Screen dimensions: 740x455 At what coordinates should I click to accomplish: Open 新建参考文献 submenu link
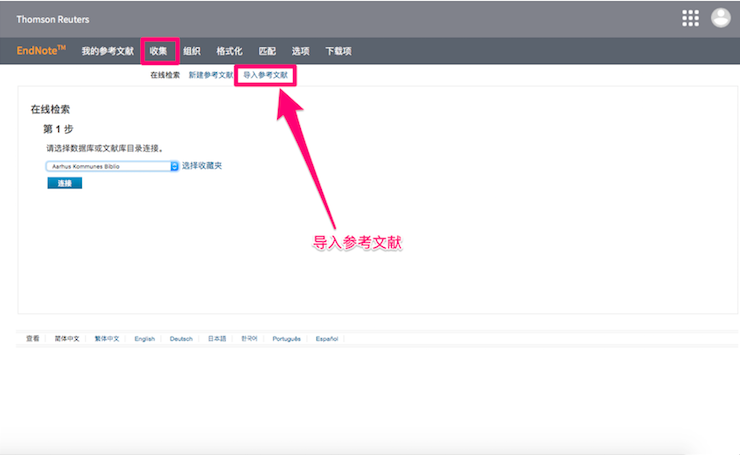(x=211, y=75)
